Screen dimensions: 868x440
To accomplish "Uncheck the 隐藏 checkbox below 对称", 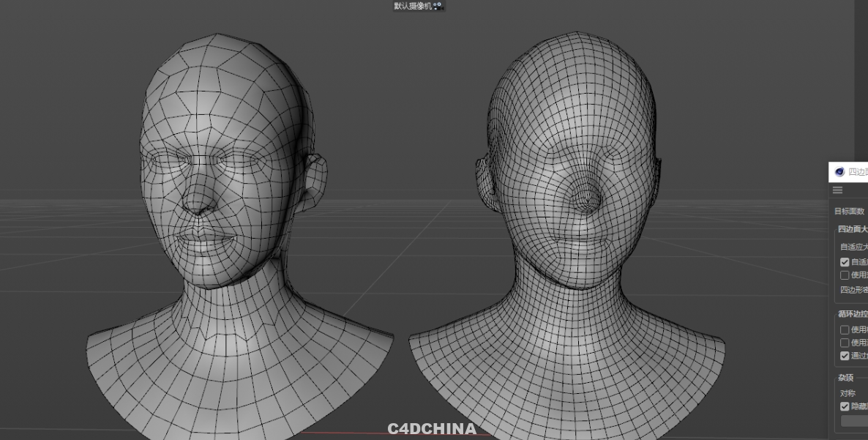I will 845,406.
